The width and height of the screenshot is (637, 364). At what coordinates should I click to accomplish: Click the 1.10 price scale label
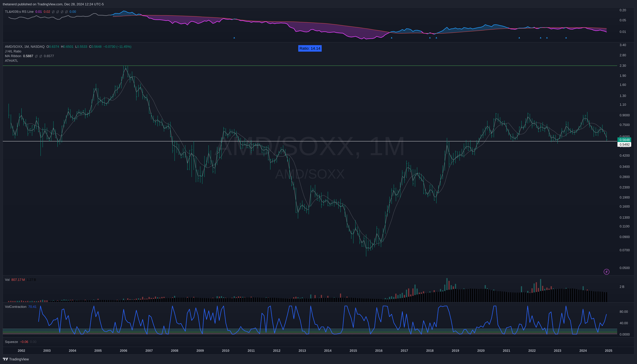coord(623,105)
